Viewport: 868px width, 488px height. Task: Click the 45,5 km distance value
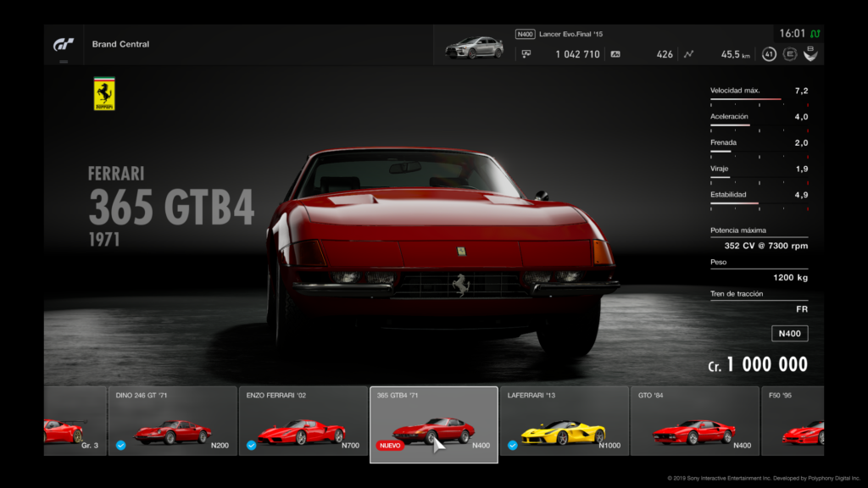735,54
